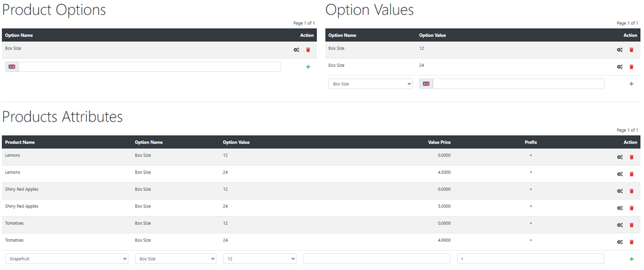Delete Shiny Red Apples 12 attribute
The width and height of the screenshot is (644, 270).
(x=632, y=191)
